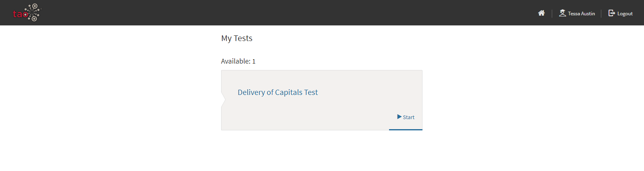Click the user avatar icon beside Tessa Austin
644x171 pixels.
tap(562, 13)
